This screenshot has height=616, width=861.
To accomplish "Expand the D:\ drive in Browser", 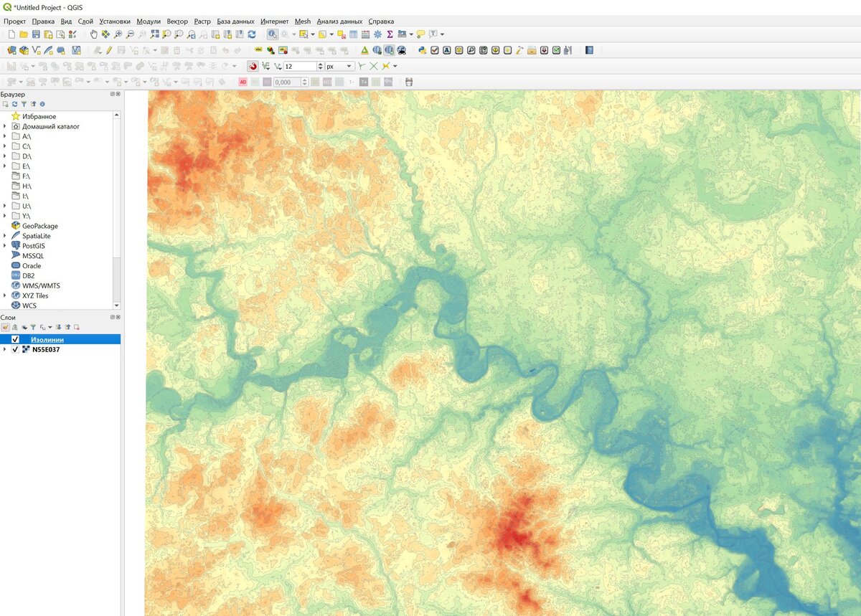I will tap(5, 156).
